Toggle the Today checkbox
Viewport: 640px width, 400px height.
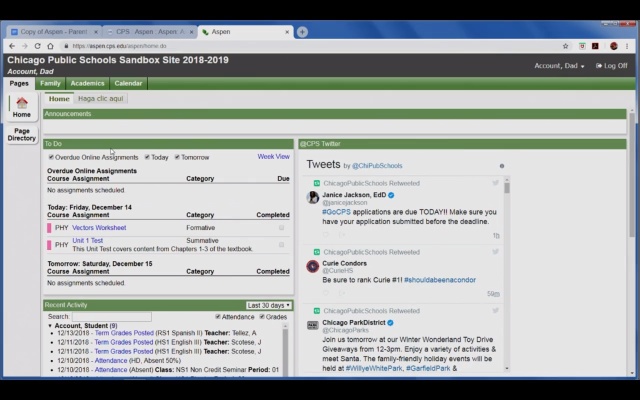147,157
